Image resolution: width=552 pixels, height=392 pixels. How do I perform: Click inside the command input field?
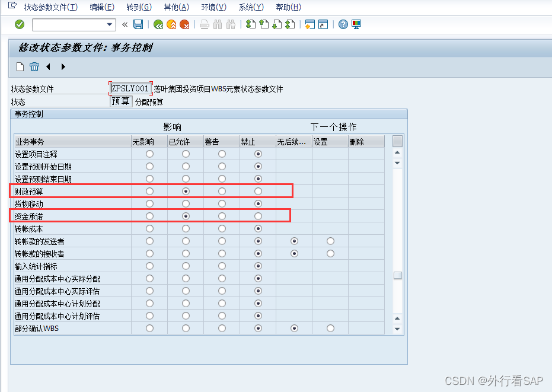[x=69, y=25]
